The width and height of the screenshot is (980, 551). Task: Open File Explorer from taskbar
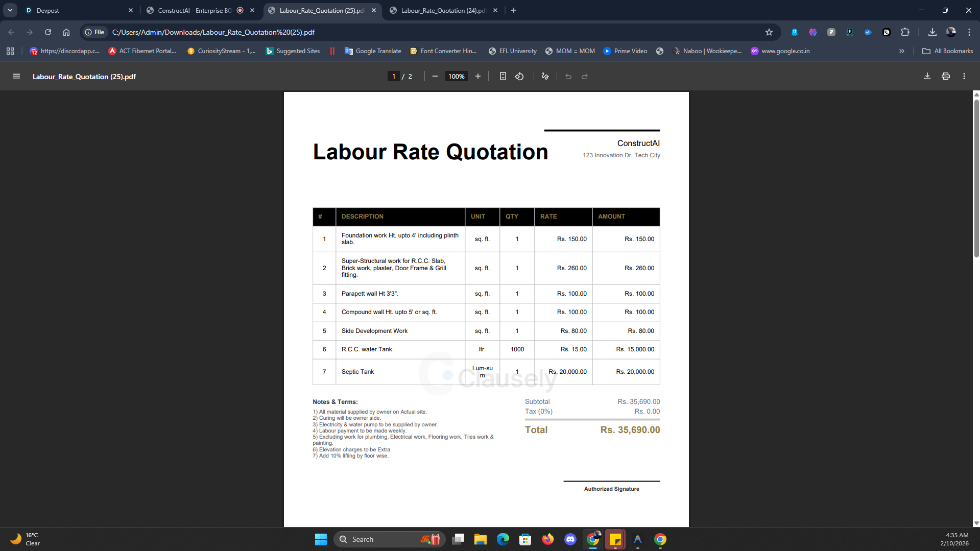[x=481, y=539]
